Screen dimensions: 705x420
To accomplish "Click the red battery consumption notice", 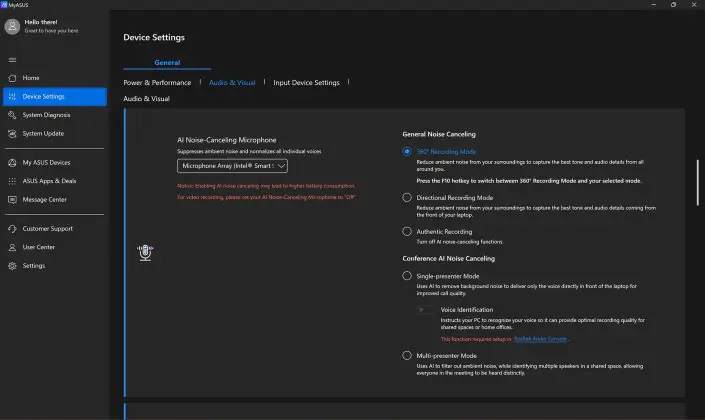I will 266,186.
